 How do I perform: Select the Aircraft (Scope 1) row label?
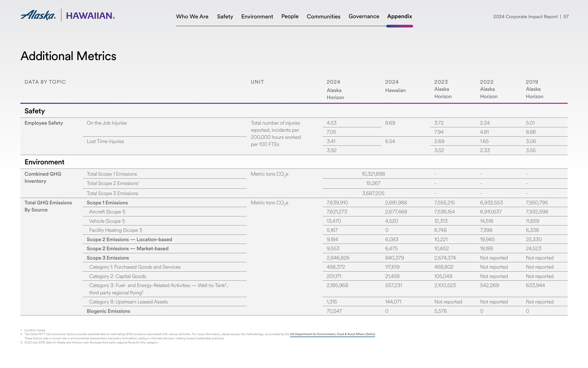tap(107, 212)
